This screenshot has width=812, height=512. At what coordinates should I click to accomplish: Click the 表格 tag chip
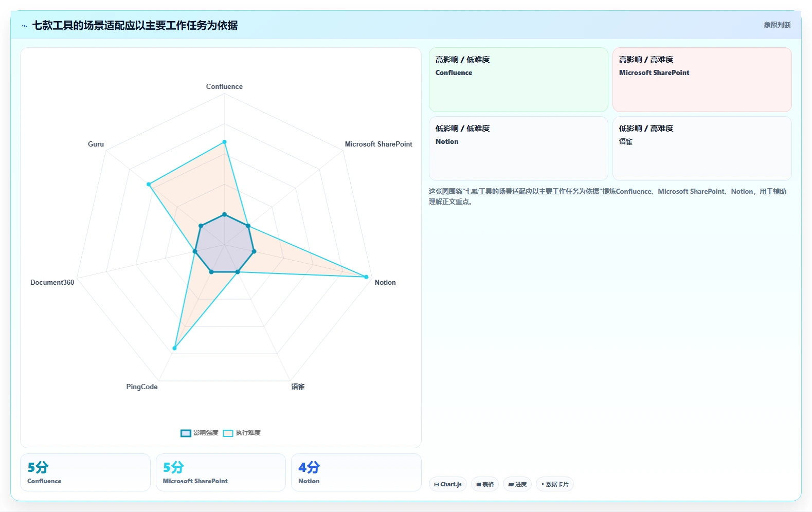pos(485,484)
